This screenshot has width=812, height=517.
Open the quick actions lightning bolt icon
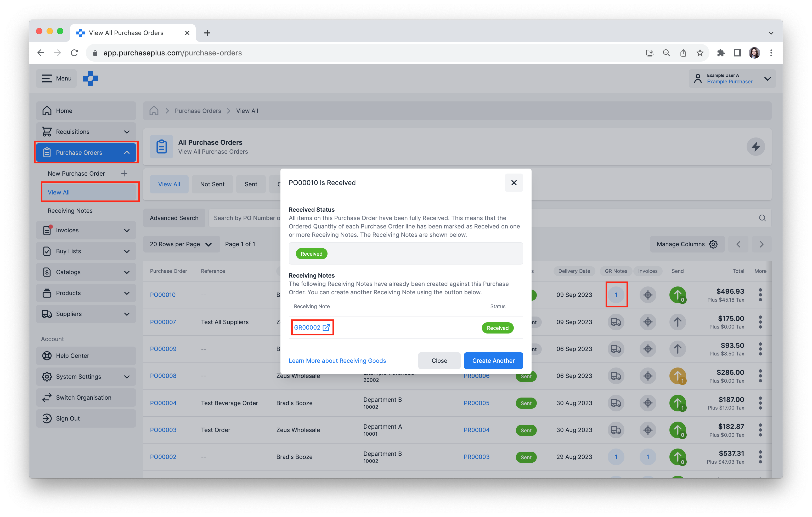click(x=755, y=147)
